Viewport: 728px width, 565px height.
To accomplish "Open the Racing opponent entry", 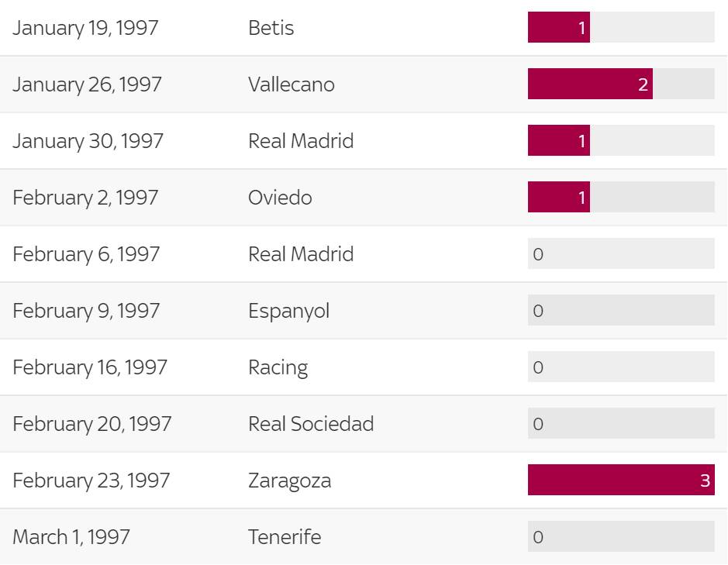I will [x=278, y=367].
